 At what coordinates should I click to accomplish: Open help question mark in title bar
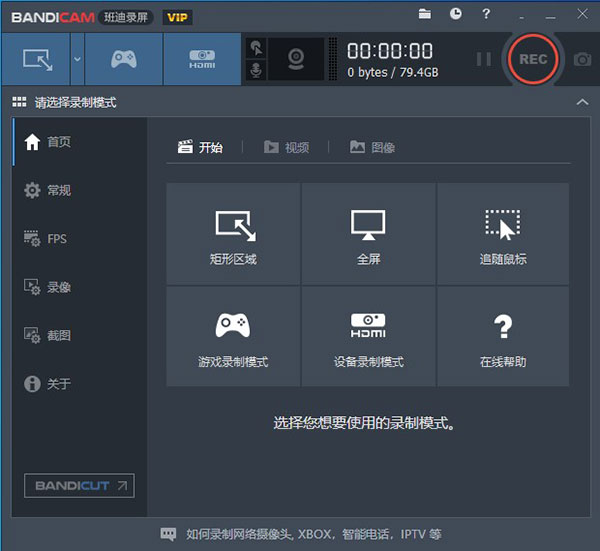[486, 14]
